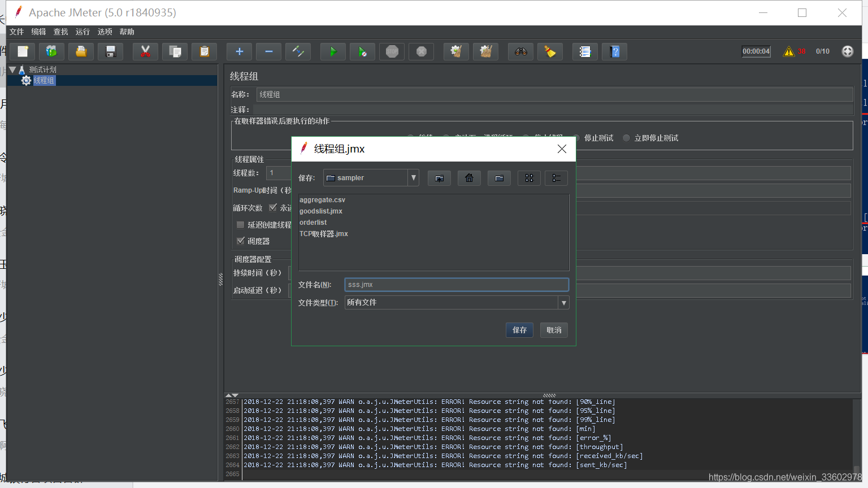Viewport: 868px width, 488px height.
Task: Click the left panel divider handle
Action: [x=220, y=280]
